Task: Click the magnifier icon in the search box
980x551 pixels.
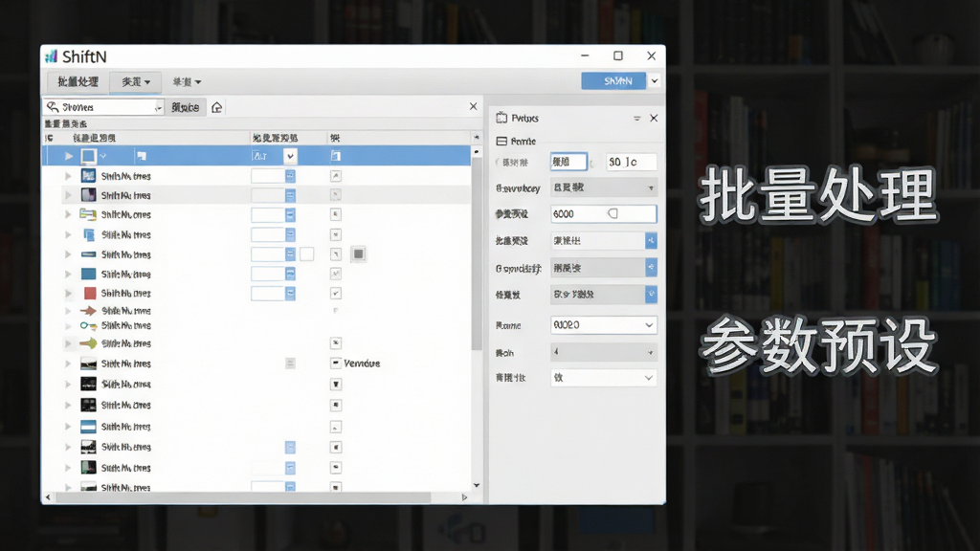Action: pyautogui.click(x=53, y=107)
